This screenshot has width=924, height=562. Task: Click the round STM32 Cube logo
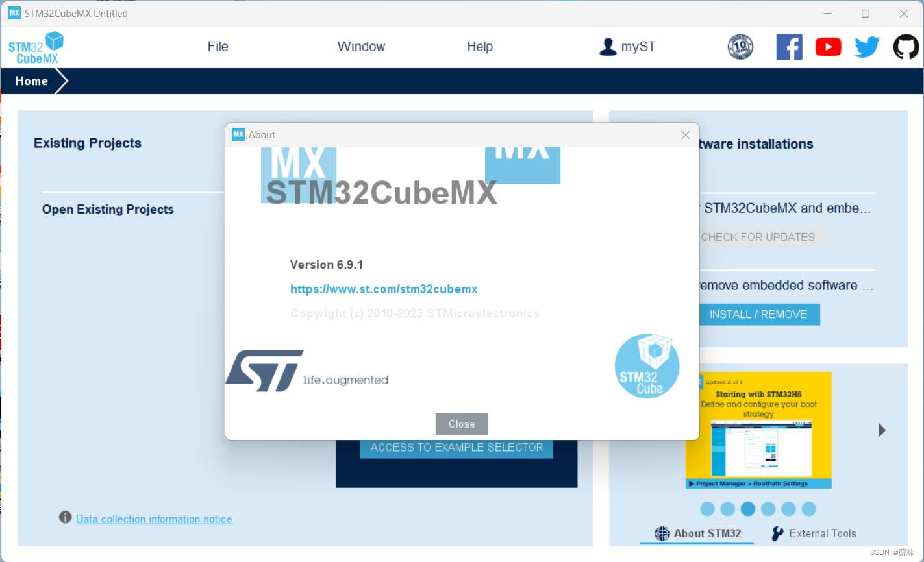point(647,366)
